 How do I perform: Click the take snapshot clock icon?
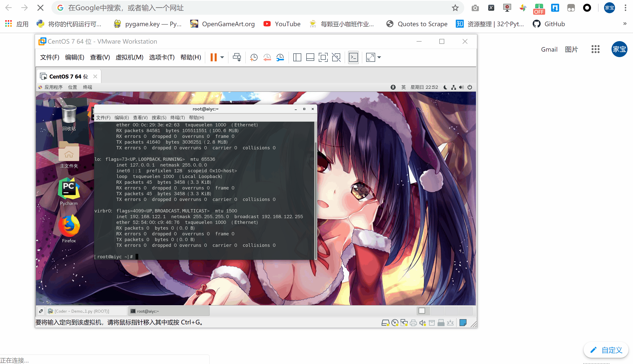(254, 57)
